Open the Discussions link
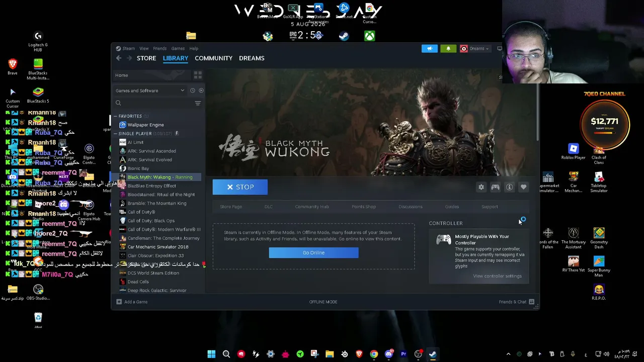 (411, 207)
